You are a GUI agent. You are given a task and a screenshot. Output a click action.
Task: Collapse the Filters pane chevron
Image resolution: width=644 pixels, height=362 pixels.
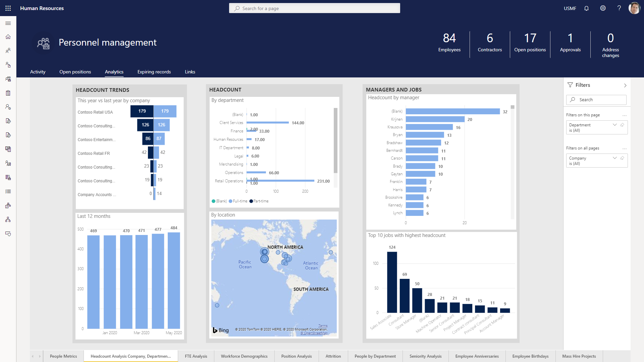click(625, 85)
